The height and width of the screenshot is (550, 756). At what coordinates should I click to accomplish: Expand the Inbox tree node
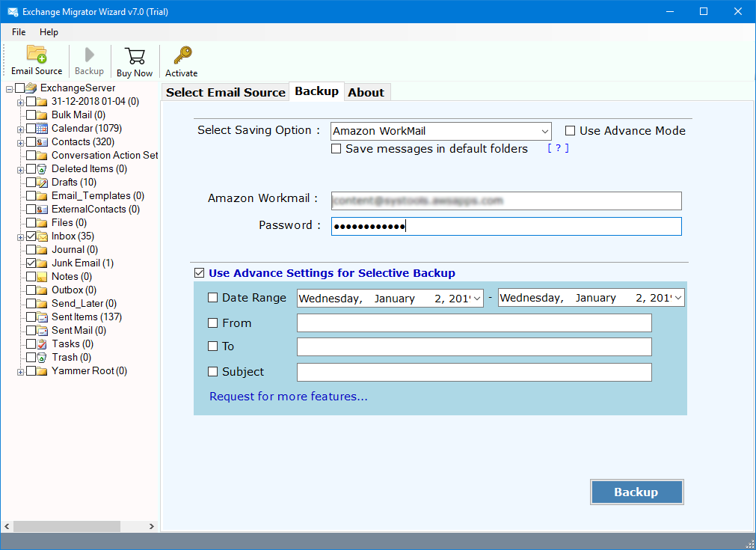click(20, 238)
